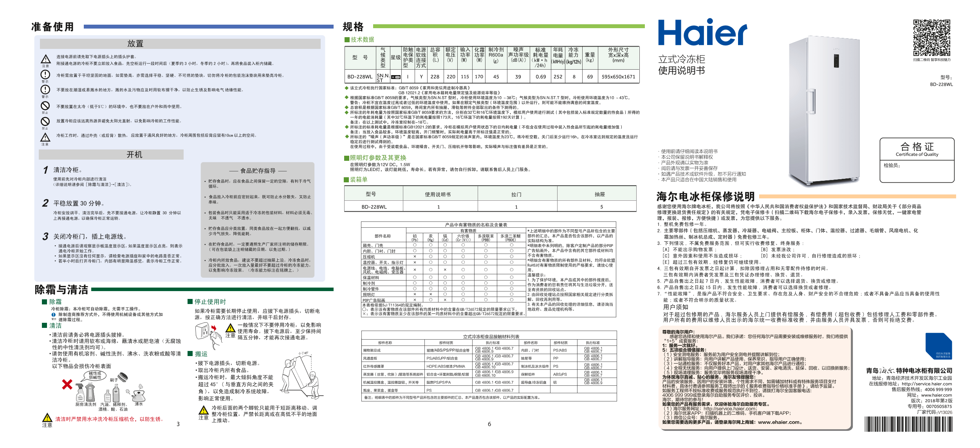Click the star rating icon in spec table

pos(396,77)
